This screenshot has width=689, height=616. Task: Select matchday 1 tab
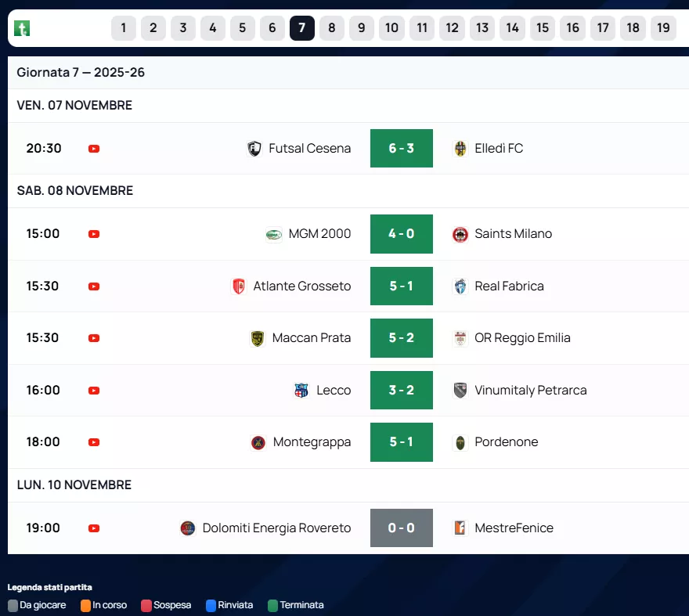pos(124,28)
